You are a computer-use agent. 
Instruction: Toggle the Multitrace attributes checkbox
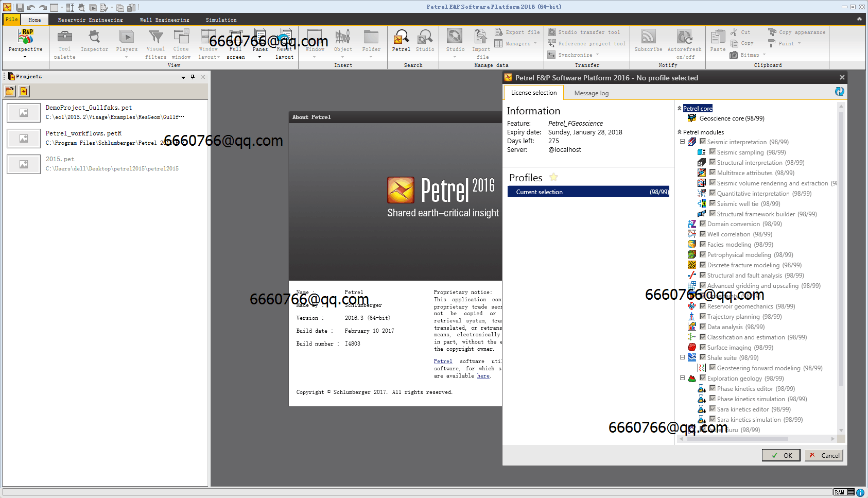tap(712, 173)
